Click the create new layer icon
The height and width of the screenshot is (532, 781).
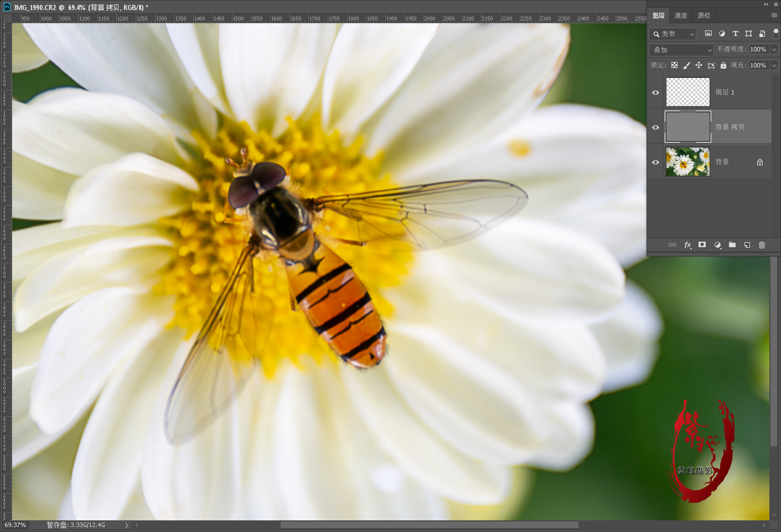coord(747,244)
